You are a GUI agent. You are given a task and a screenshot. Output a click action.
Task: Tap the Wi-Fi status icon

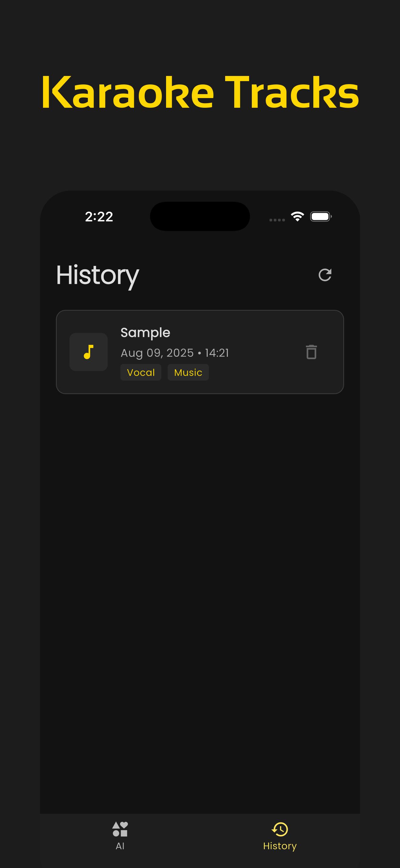297,216
